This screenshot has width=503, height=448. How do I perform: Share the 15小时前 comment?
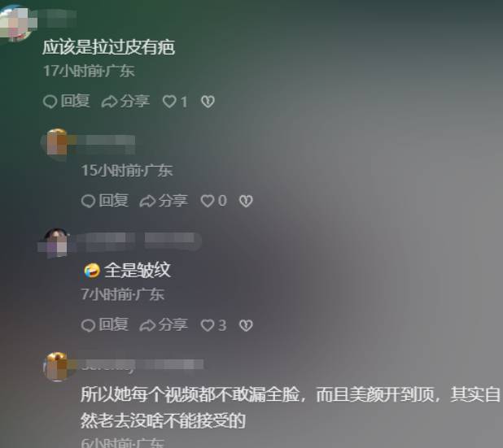point(164,201)
